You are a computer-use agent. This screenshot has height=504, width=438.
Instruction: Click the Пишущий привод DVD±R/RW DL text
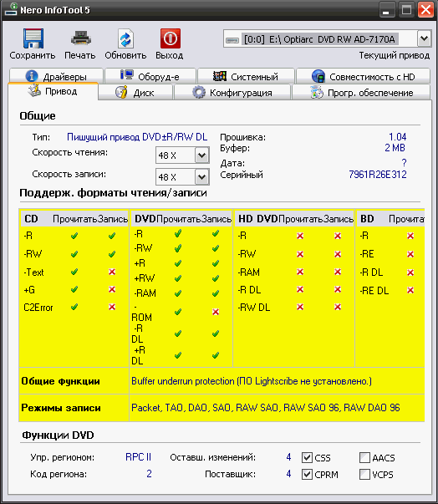[137, 137]
